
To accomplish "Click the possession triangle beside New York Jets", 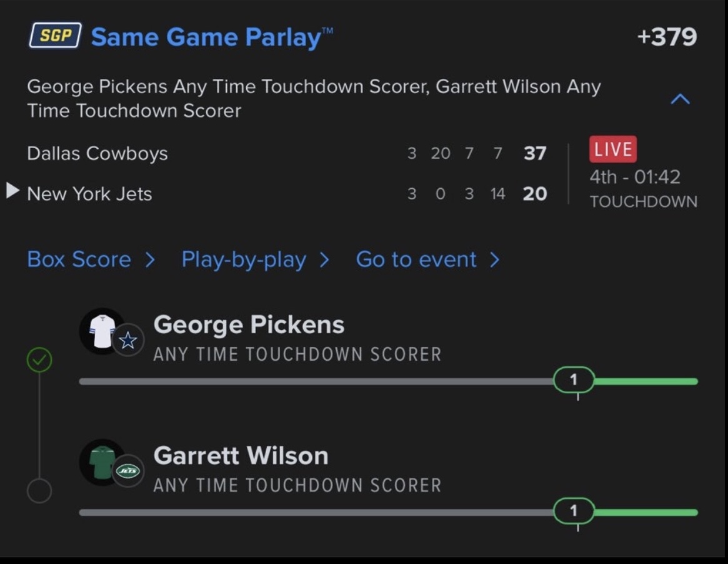I will [13, 191].
